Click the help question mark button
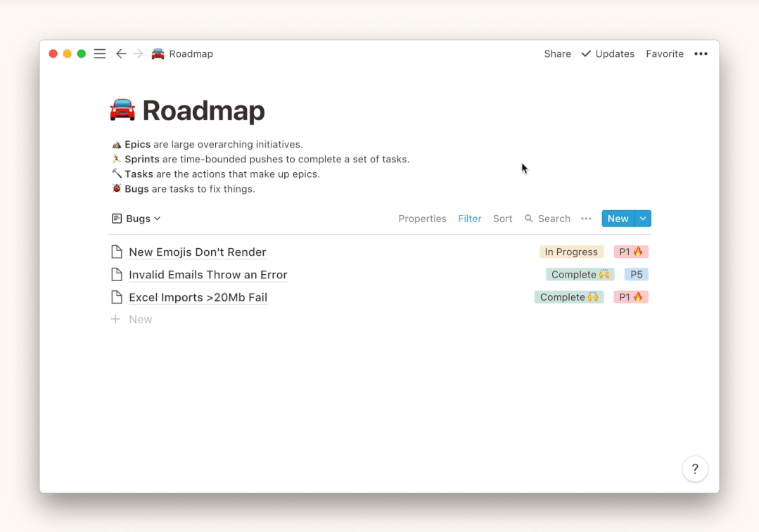The width and height of the screenshot is (759, 532). point(694,469)
